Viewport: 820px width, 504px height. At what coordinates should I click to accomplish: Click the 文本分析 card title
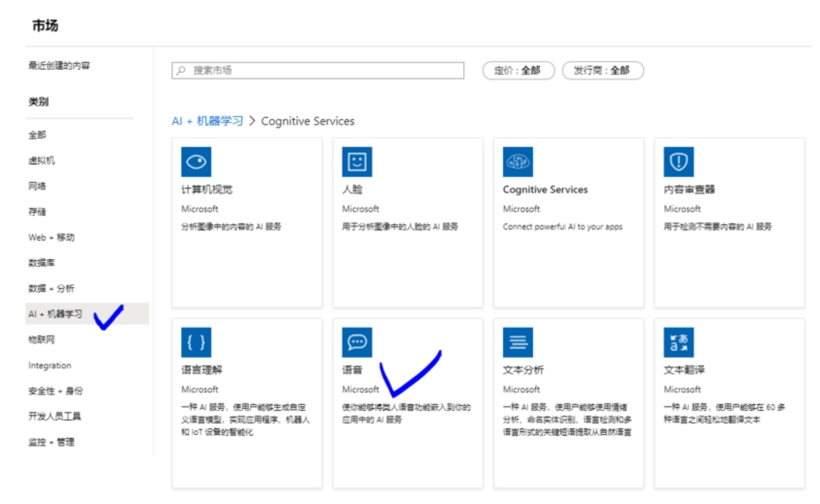click(x=524, y=370)
